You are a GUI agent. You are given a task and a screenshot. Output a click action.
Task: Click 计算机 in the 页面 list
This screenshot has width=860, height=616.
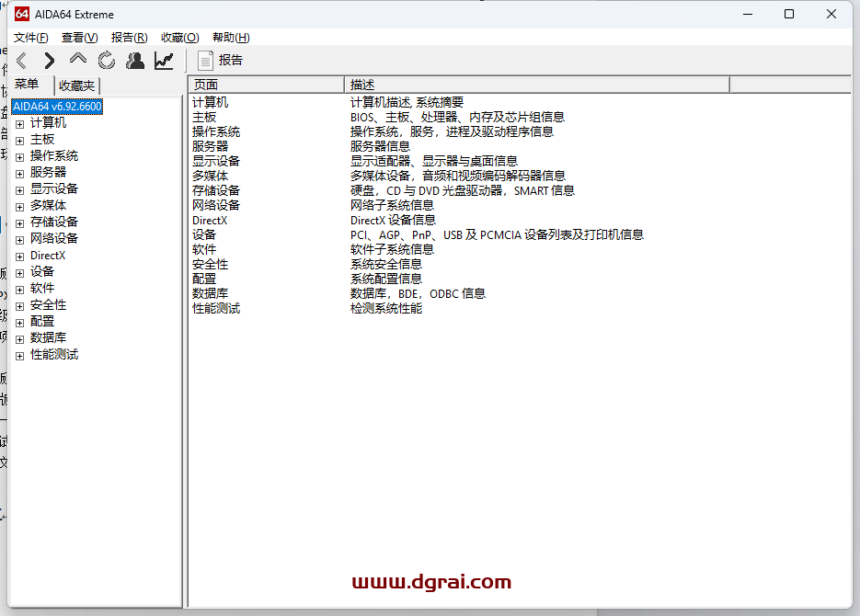(x=210, y=102)
